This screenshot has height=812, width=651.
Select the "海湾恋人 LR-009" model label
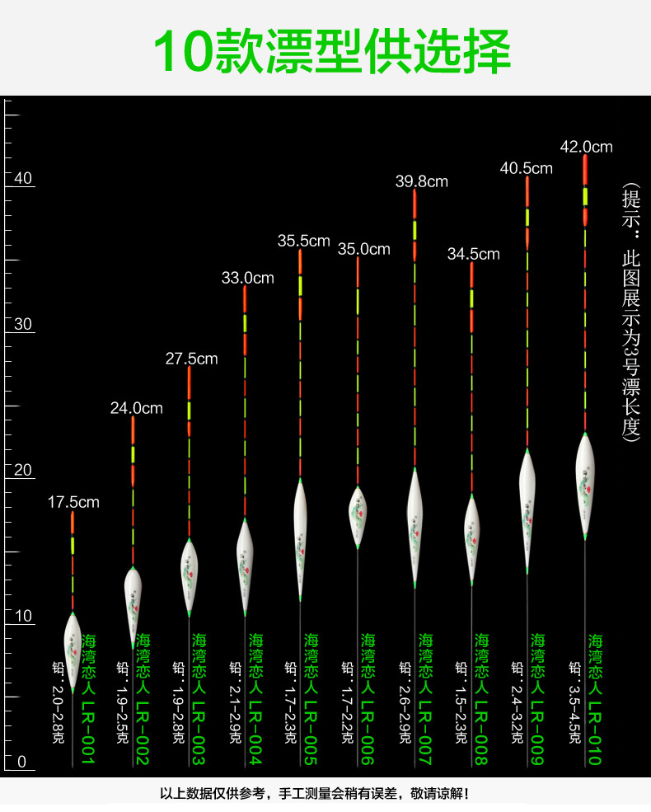[537, 700]
